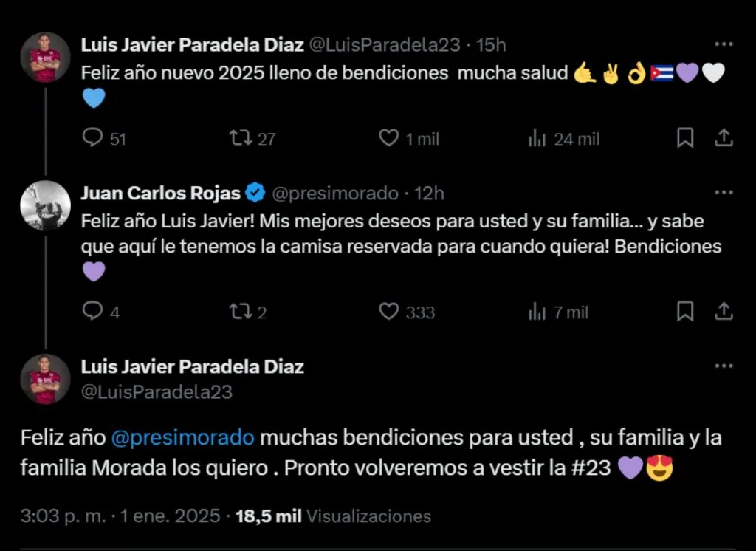
Task: Click the verified badge next to Juan Carlos Rojas
Action: tap(254, 192)
